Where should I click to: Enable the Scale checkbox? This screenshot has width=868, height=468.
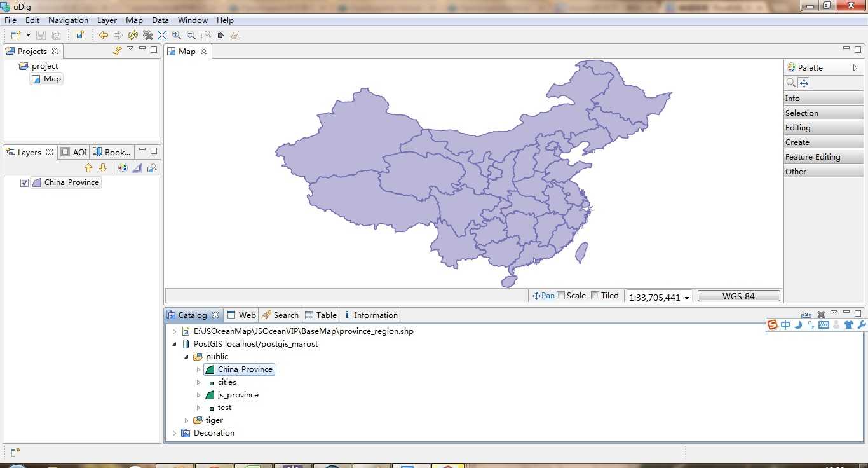click(560, 295)
